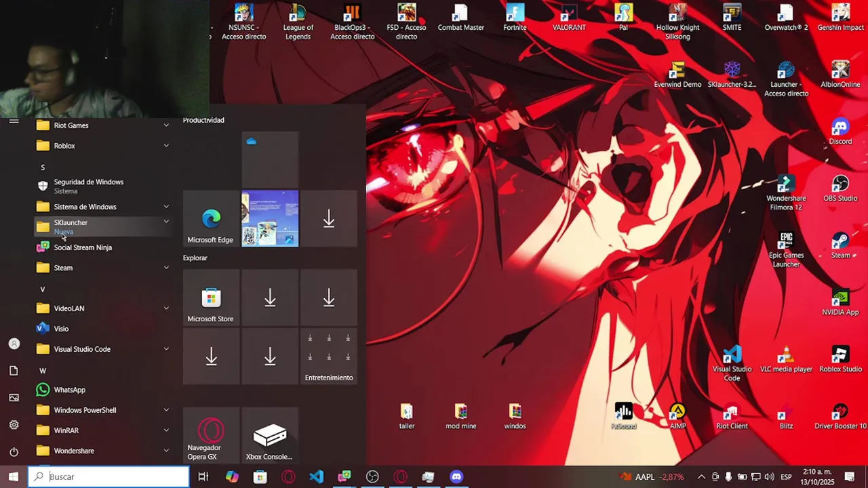Expand the Steam folder chevron in Start
This screenshot has height=488, width=868.
166,268
